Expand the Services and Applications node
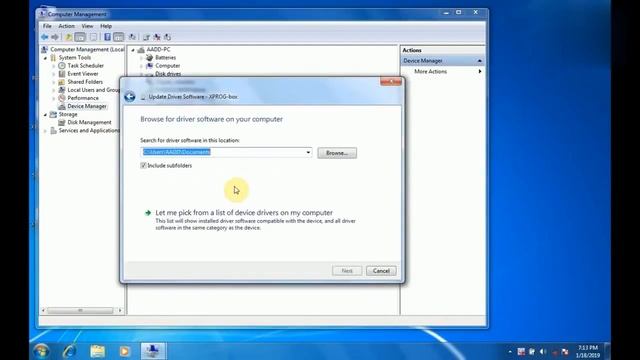Screen dimensions: 640x360 45,131
